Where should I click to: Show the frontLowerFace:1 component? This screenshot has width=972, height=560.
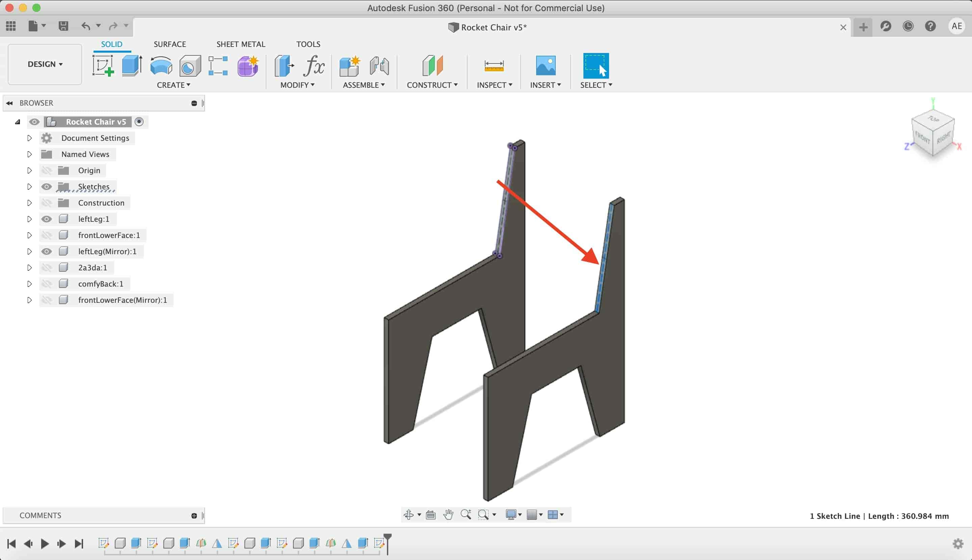(x=47, y=235)
